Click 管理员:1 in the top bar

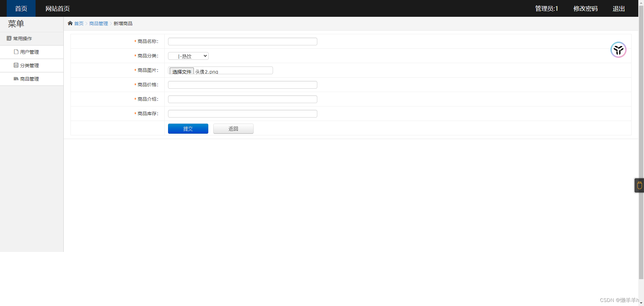click(546, 8)
